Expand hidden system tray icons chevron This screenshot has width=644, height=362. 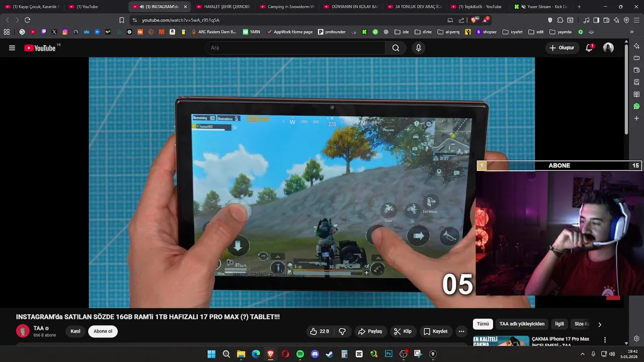[x=583, y=354]
